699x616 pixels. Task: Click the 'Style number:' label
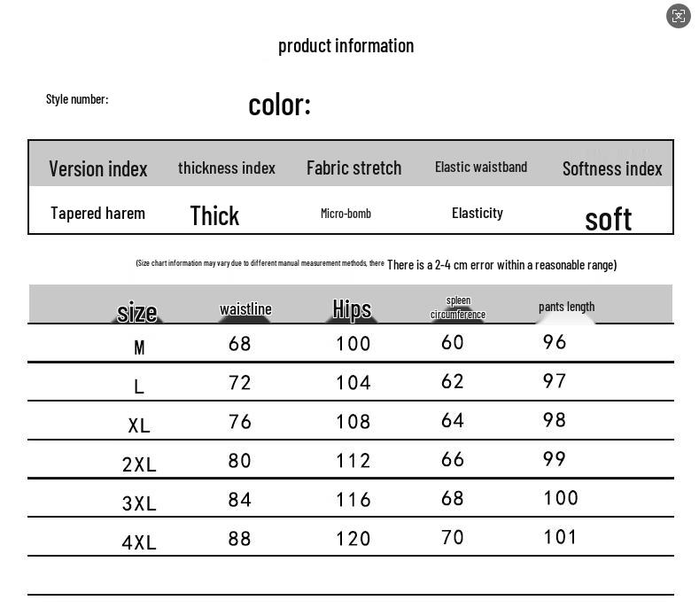[77, 98]
